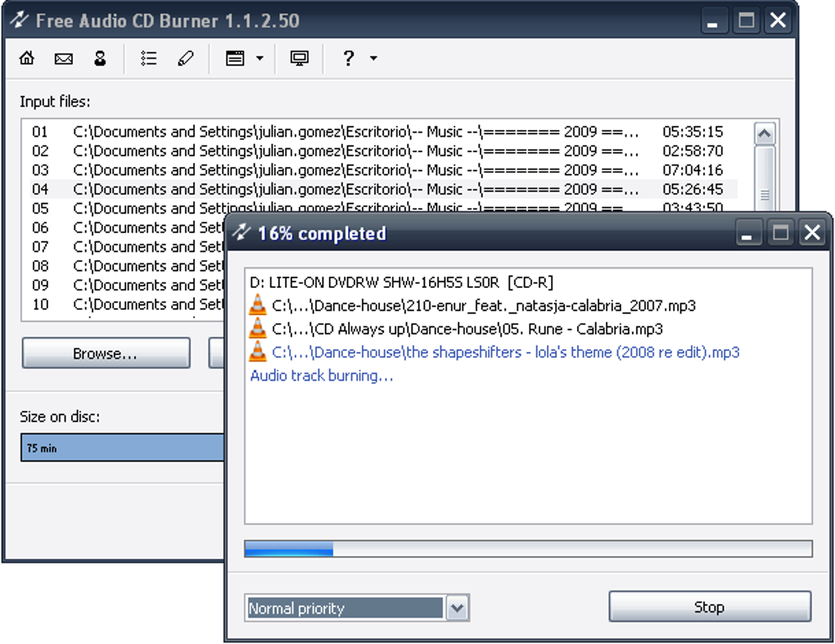This screenshot has width=835, height=644.
Task: Maximize the Free Audio CD Burner window
Action: tap(746, 20)
